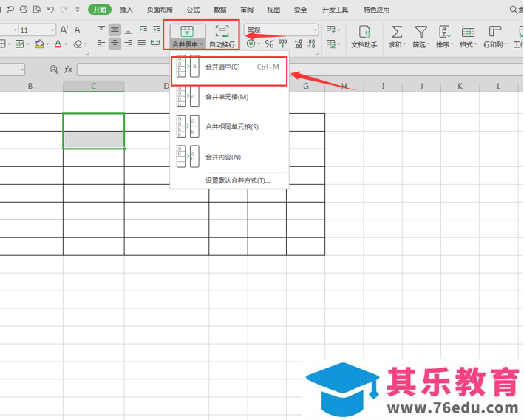Justify text in cell
The image size is (524, 420).
coord(142,44)
